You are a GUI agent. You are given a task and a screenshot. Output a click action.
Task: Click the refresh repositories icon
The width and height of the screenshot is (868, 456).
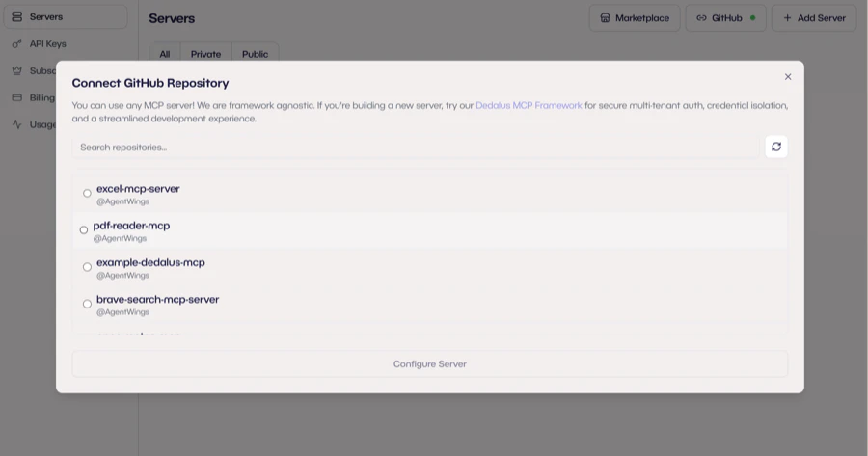[776, 147]
